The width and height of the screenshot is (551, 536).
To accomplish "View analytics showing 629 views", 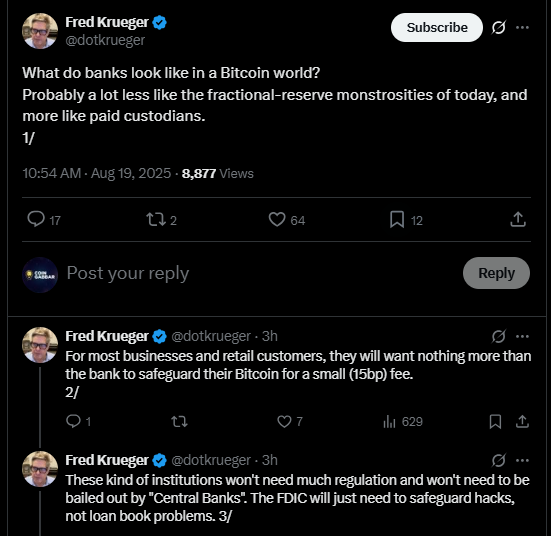I will pos(403,421).
